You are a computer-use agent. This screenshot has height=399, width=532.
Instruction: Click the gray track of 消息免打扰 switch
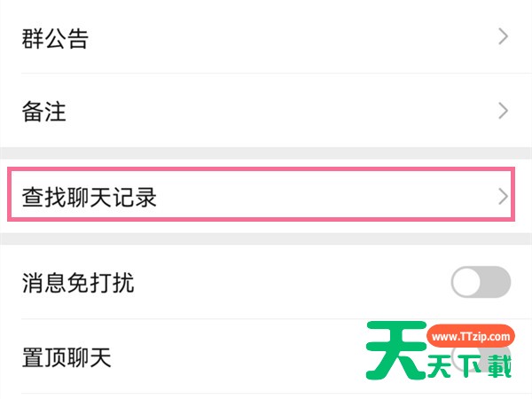496,282
